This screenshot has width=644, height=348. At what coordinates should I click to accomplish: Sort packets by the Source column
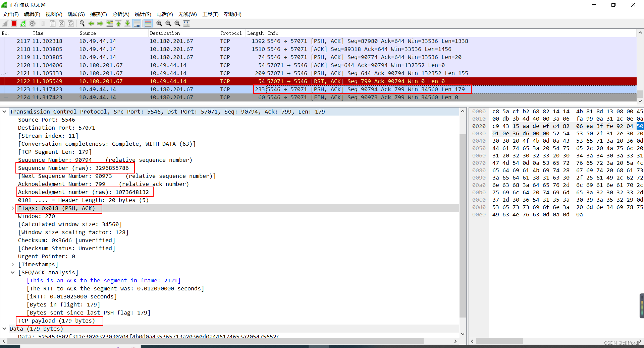coord(113,33)
